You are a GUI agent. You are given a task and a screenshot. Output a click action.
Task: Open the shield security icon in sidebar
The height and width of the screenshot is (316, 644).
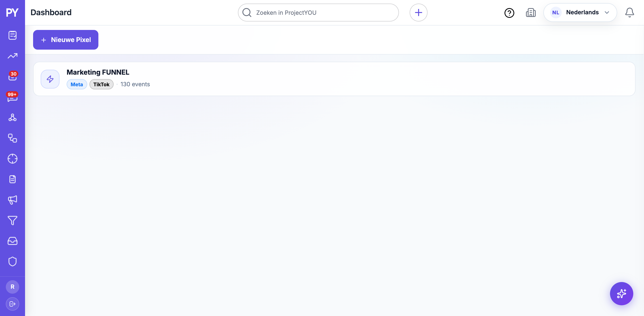[13, 261]
